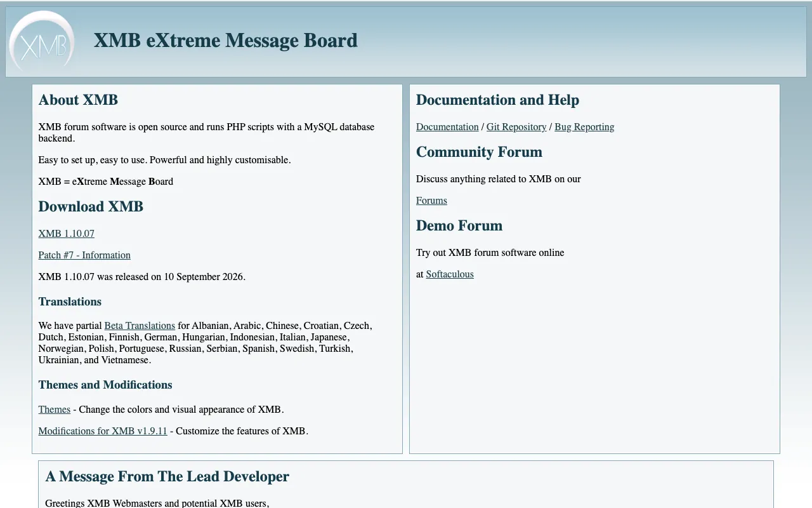Click the 'XMB forum software is open source' paragraph
The image size is (812, 508).
[x=206, y=133]
